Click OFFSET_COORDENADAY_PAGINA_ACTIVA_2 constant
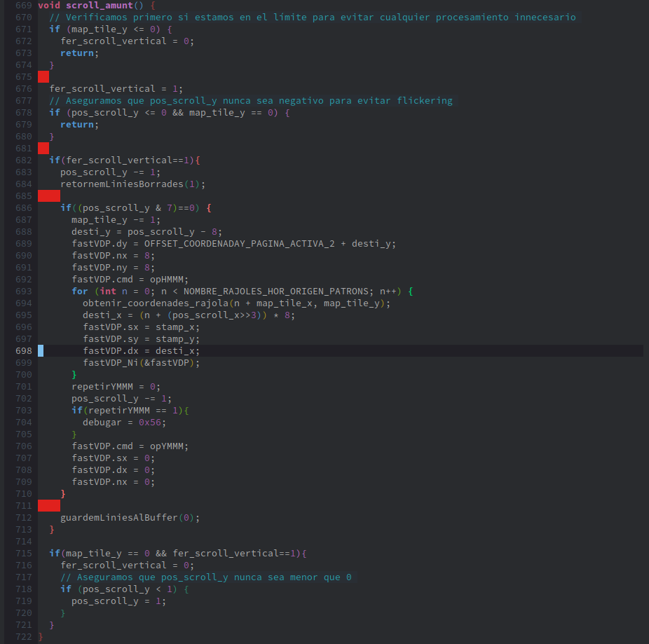Viewport: 649px width, 644px height. (x=239, y=244)
